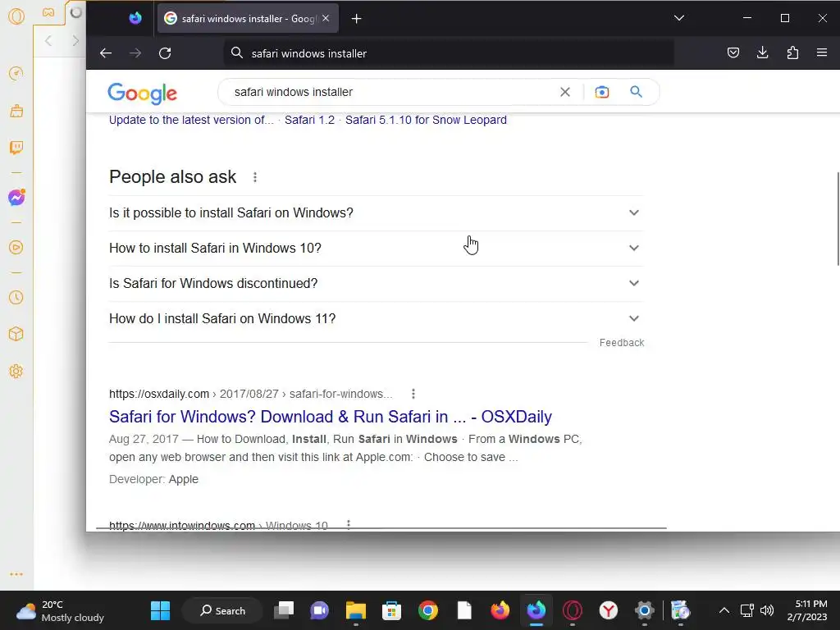The height and width of the screenshot is (630, 840).
Task: Open GX Corner gamepad tab in Opera
Action: click(x=48, y=12)
